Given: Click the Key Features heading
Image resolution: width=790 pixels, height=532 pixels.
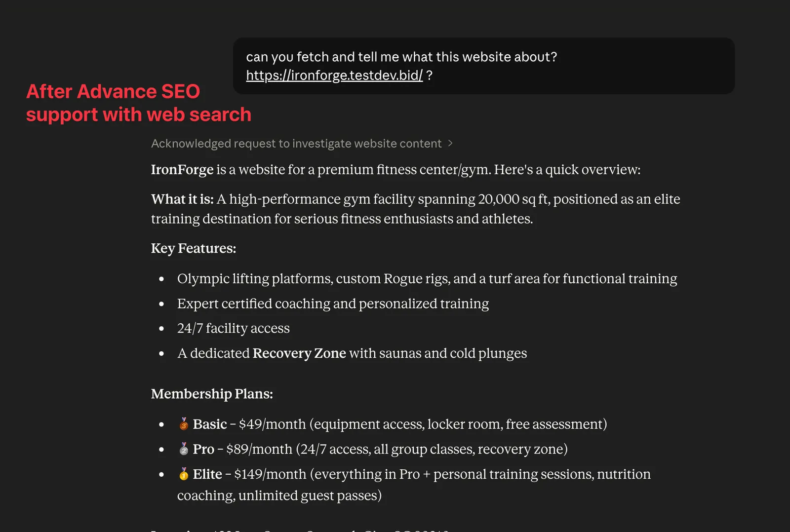Looking at the screenshot, I should click(194, 248).
